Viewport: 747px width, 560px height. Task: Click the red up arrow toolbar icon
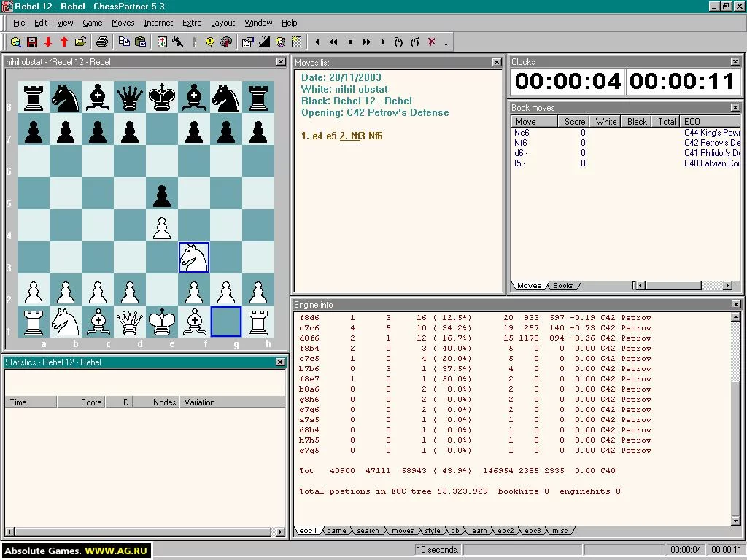pyautogui.click(x=64, y=42)
